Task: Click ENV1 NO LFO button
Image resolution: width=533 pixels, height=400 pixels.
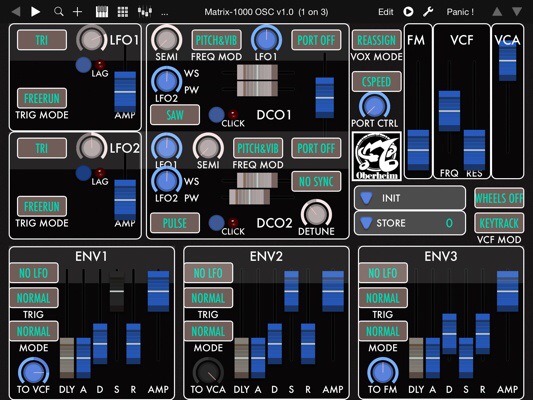Action: click(34, 273)
